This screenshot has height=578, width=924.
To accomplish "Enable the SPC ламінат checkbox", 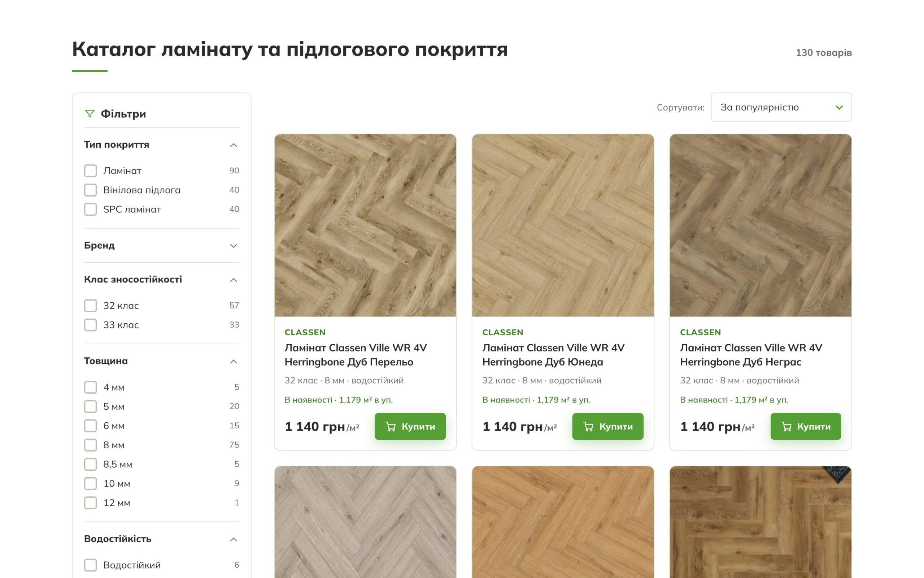I will 91,209.
